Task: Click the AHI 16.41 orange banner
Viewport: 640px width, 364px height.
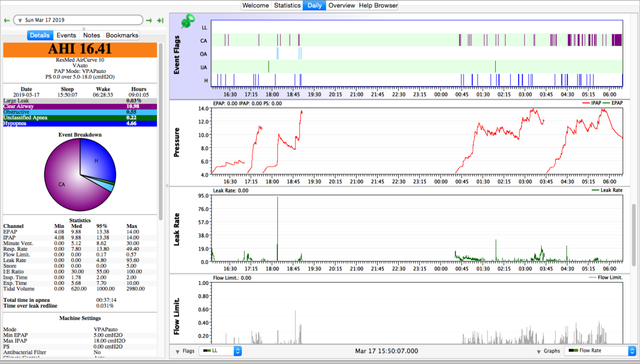Action: tap(80, 50)
